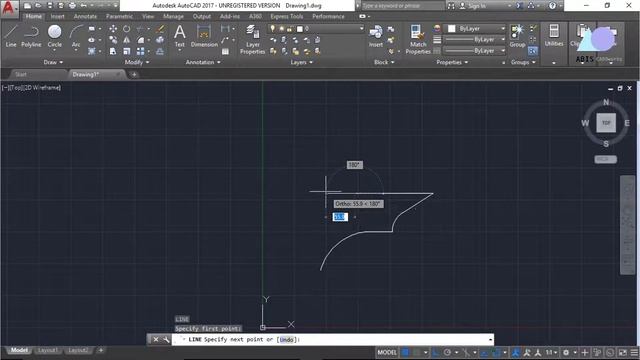The width and height of the screenshot is (640, 360).
Task: Click the Table tool in Annotation panel
Action: 225,51
